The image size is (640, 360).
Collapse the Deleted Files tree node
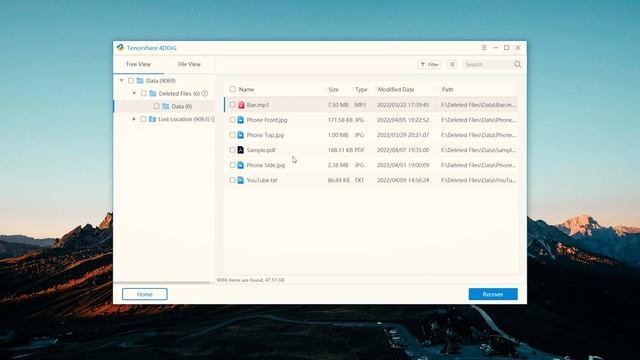pos(134,93)
